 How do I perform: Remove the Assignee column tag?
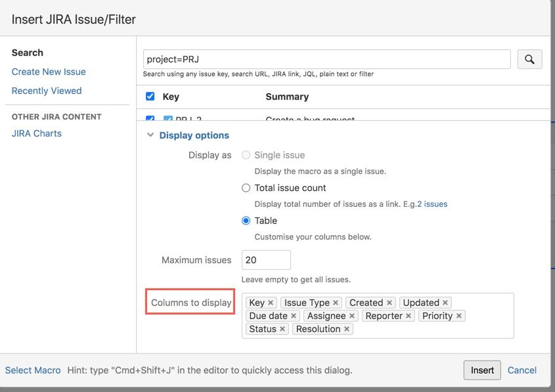[x=352, y=316]
